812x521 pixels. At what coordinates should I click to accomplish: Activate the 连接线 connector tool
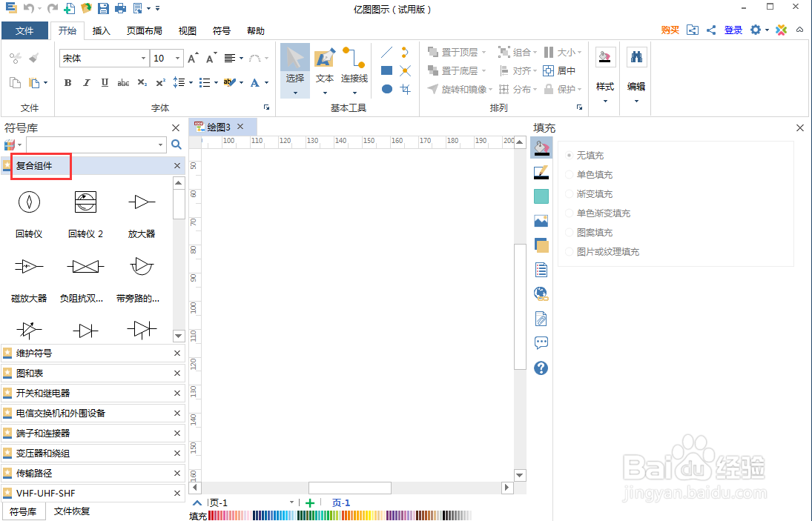(354, 70)
